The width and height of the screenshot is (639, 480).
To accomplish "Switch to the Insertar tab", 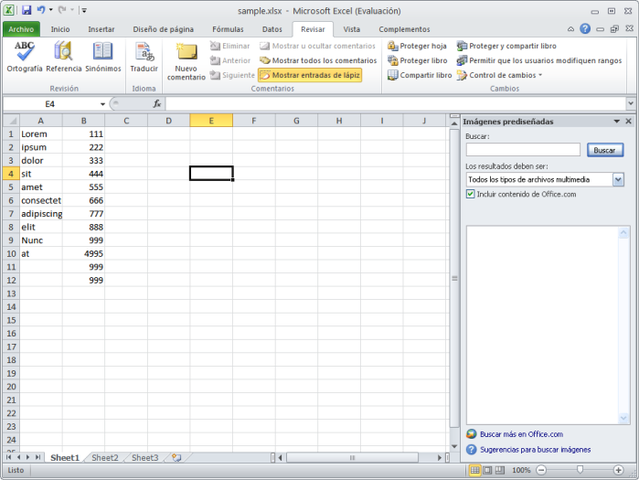I will click(x=101, y=29).
